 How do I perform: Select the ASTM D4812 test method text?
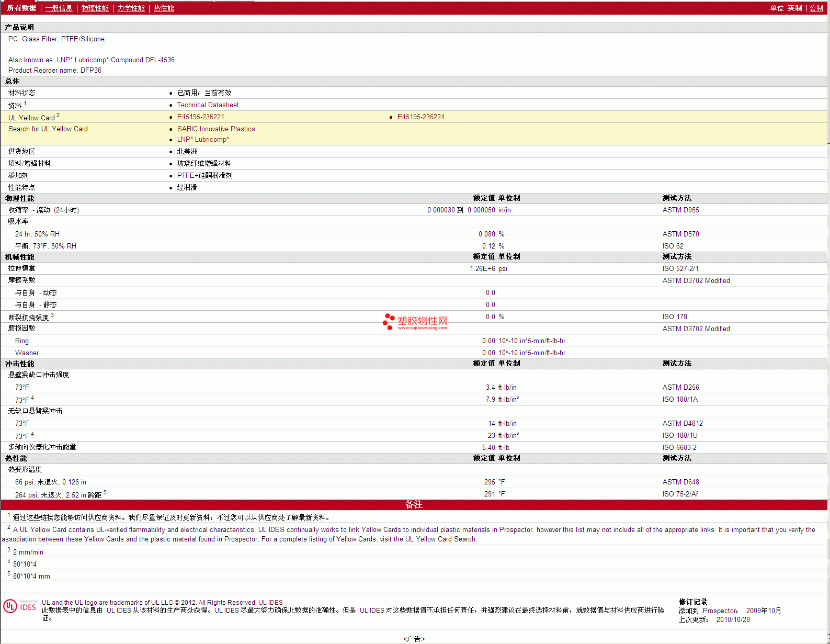pos(683,424)
